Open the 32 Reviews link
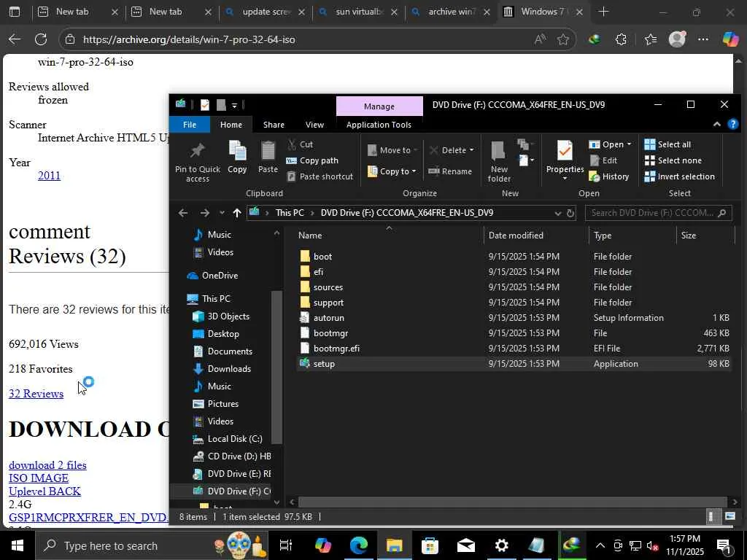The width and height of the screenshot is (747, 560). [36, 393]
